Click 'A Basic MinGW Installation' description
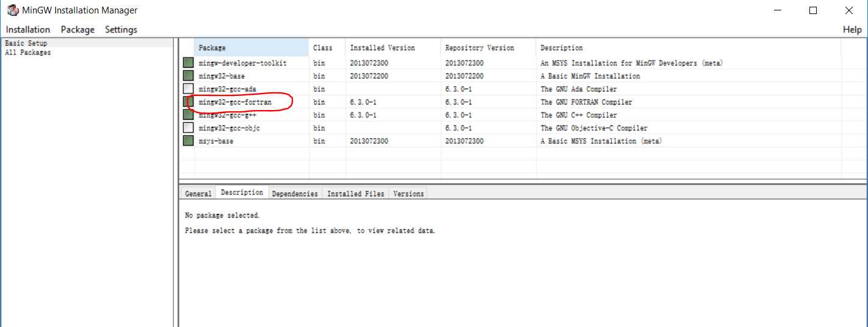 590,76
